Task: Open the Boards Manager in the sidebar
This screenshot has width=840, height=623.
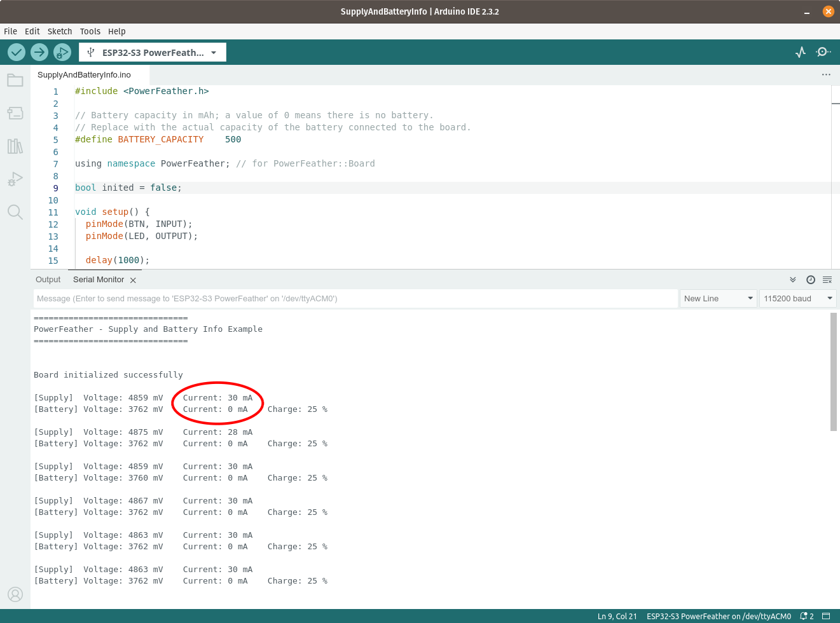Action: point(15,113)
